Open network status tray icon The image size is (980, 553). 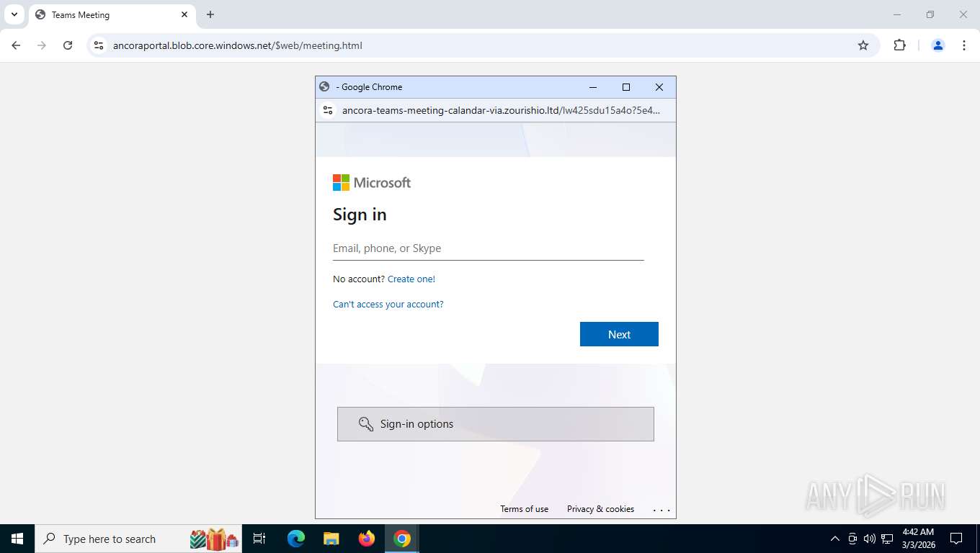[887, 539]
